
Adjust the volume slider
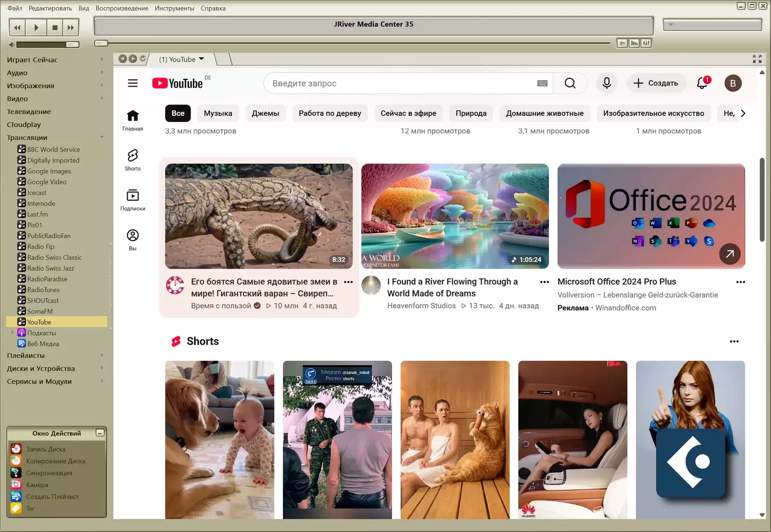tap(47, 45)
